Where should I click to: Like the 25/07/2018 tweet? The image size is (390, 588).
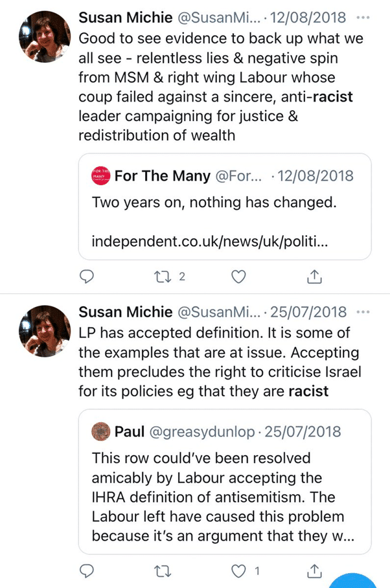[x=239, y=572]
